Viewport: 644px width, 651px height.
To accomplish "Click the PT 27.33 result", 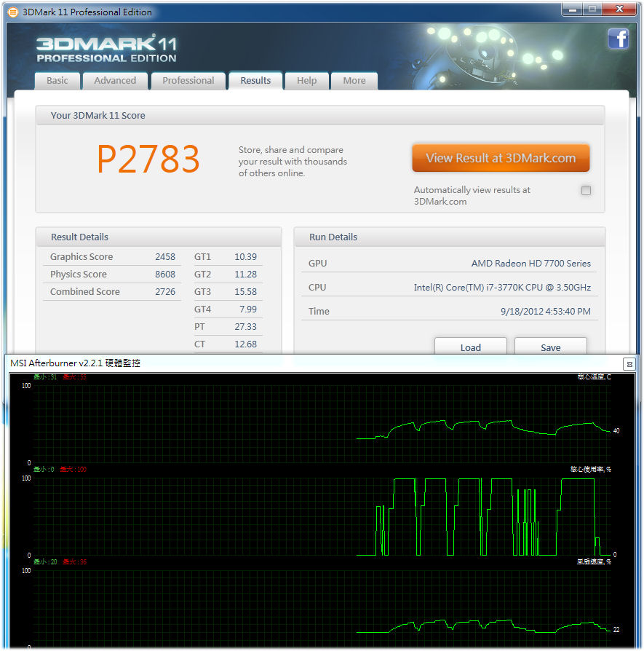I will [x=227, y=326].
